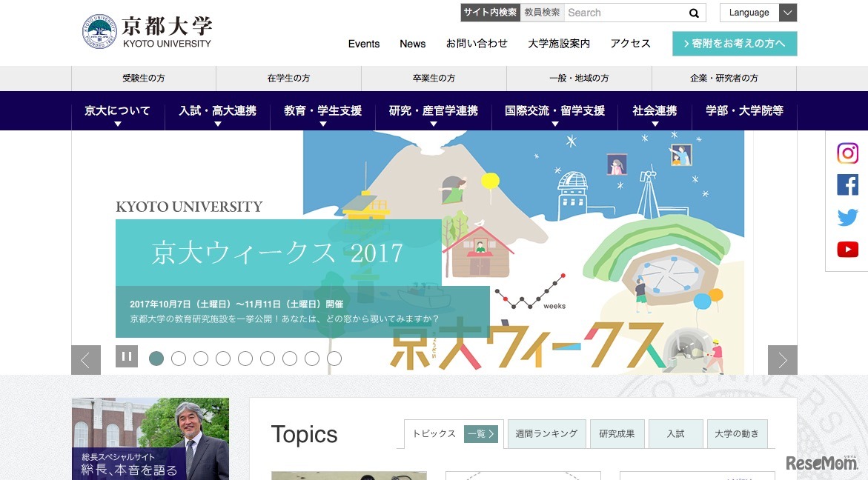Click the 寄附をお考えの方へ button
This screenshot has height=480, width=868.
[734, 44]
